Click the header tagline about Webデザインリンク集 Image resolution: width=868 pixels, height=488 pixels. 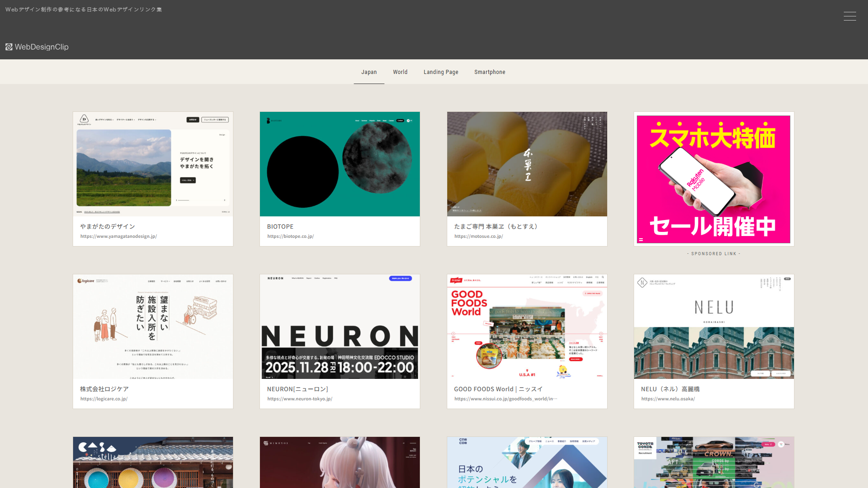point(84,10)
